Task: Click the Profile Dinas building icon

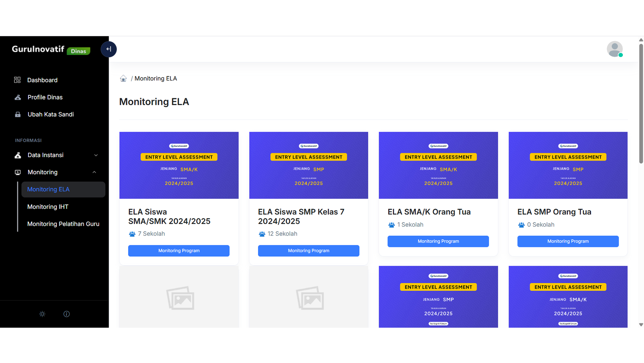Action: click(18, 97)
